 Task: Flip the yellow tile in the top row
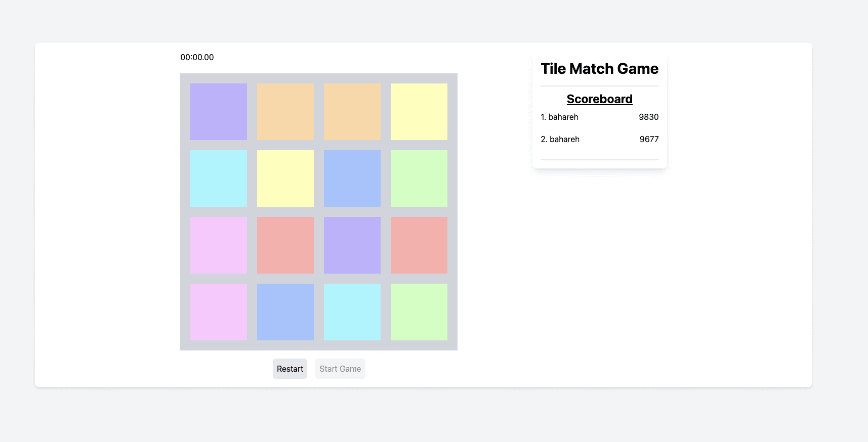point(419,112)
